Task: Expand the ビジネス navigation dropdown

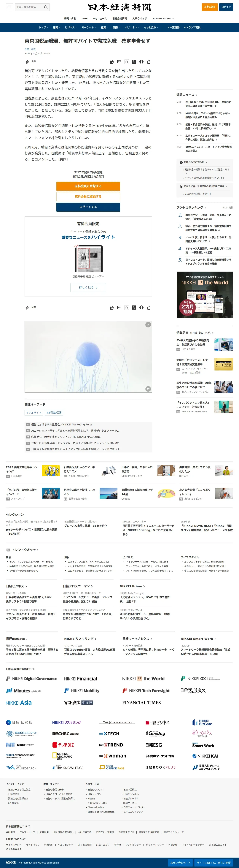Action: (x=71, y=28)
